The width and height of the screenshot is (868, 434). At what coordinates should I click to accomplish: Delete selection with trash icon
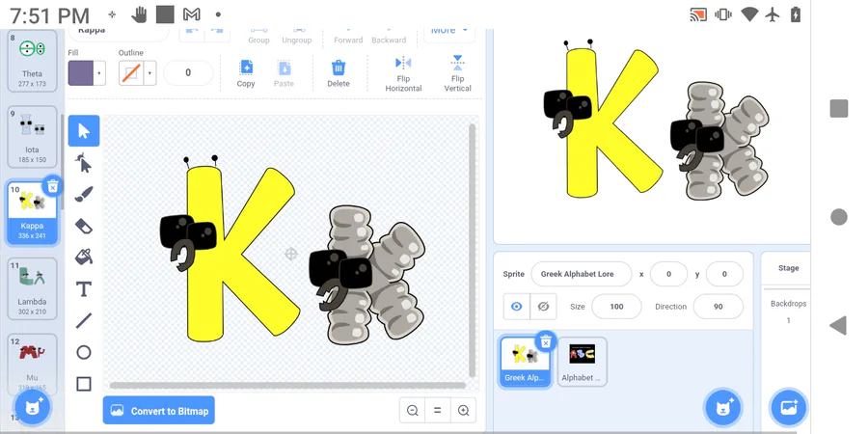339,74
